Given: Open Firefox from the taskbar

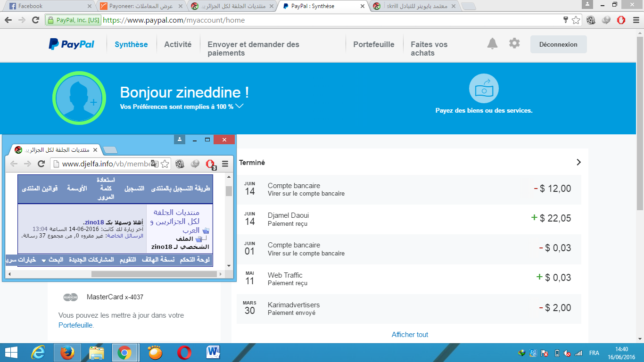Looking at the screenshot, I should click(x=67, y=353).
